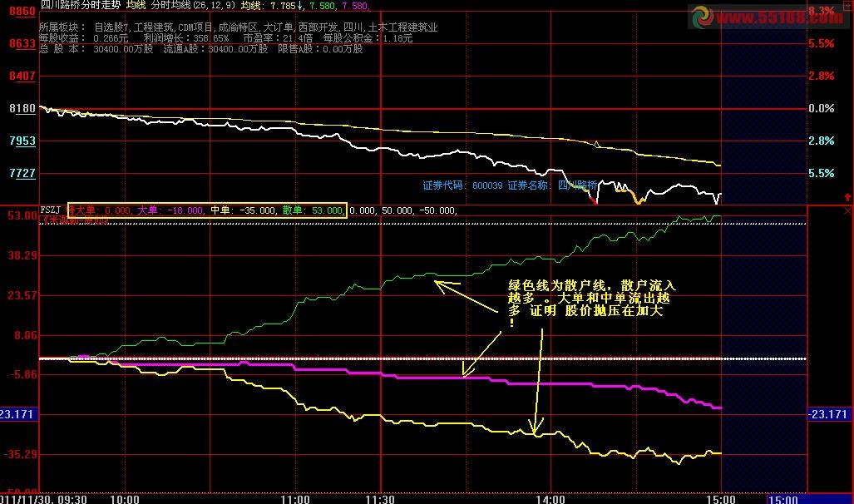Click the 每股收益: 0.266元 value

[x=84, y=38]
